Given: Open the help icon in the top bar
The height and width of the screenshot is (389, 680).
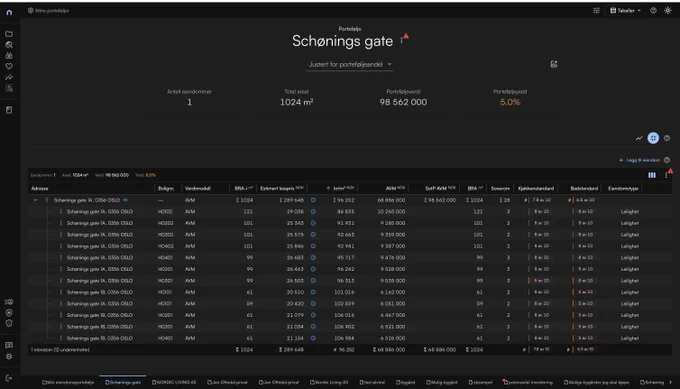Looking at the screenshot, I should tap(653, 10).
